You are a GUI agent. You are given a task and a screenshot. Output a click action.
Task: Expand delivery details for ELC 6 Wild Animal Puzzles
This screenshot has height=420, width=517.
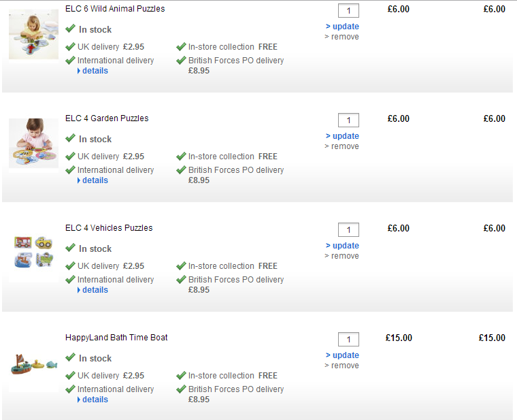tap(93, 71)
